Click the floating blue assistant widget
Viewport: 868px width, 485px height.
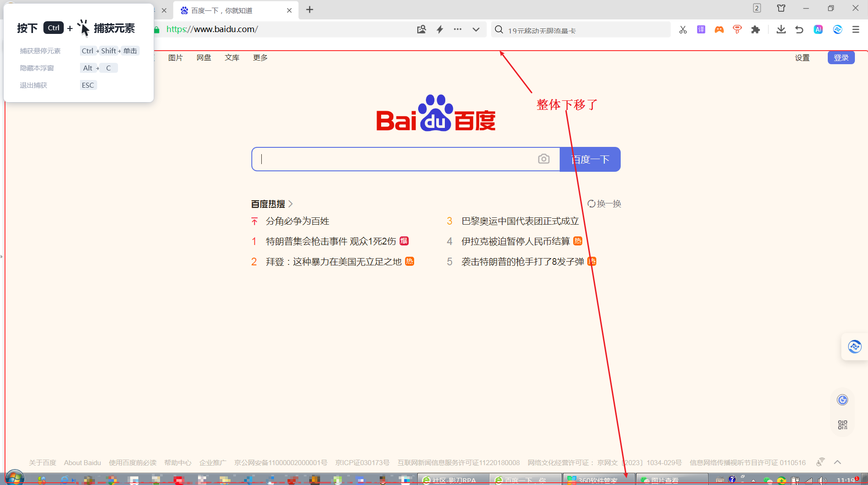point(854,347)
